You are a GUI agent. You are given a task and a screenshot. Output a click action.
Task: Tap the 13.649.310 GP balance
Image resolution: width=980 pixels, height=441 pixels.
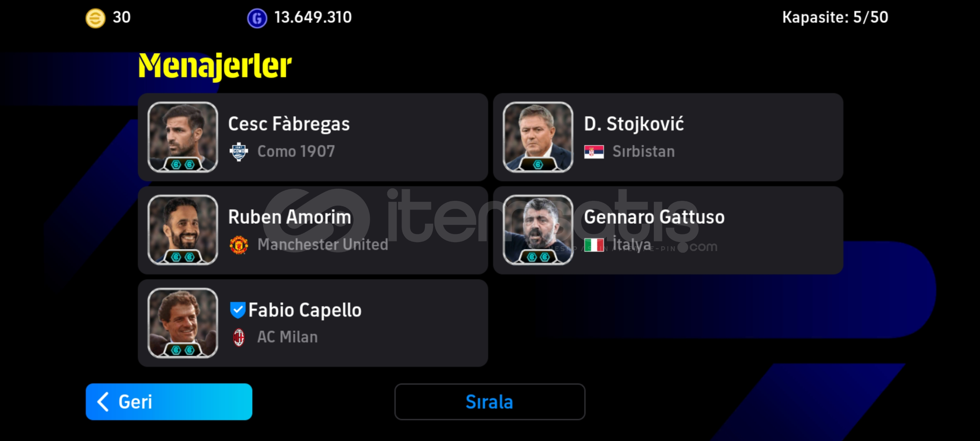point(313,17)
